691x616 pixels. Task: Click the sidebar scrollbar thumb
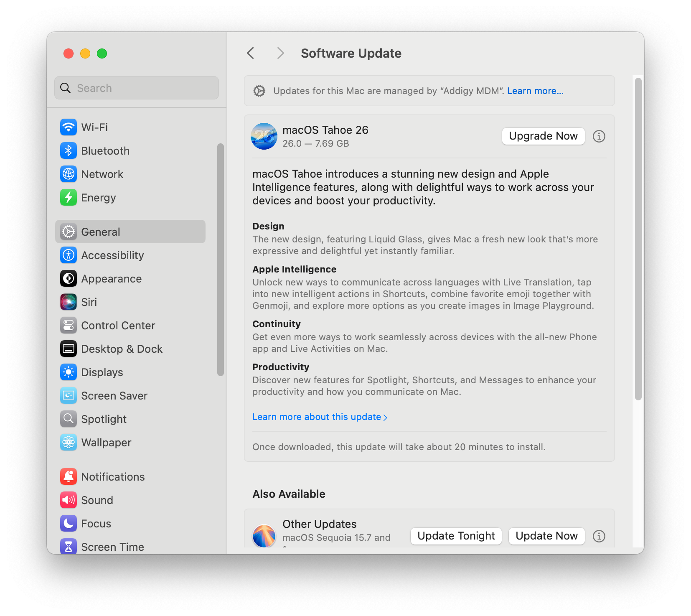pyautogui.click(x=221, y=260)
